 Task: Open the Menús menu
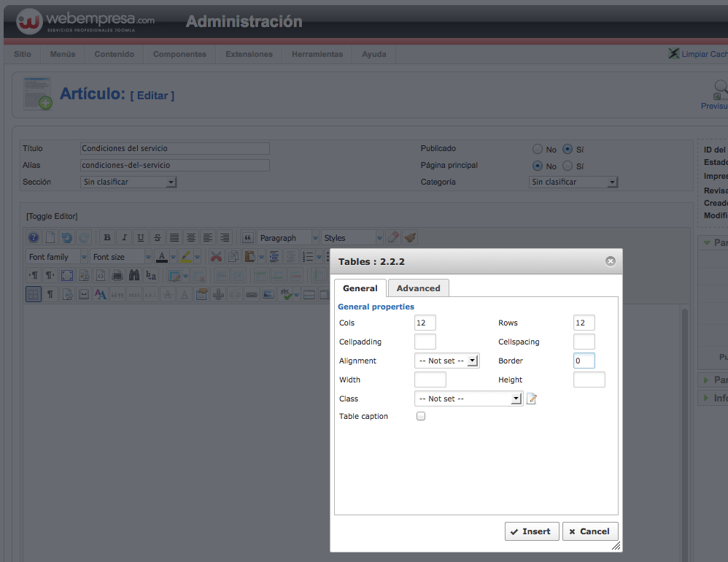[x=63, y=54]
